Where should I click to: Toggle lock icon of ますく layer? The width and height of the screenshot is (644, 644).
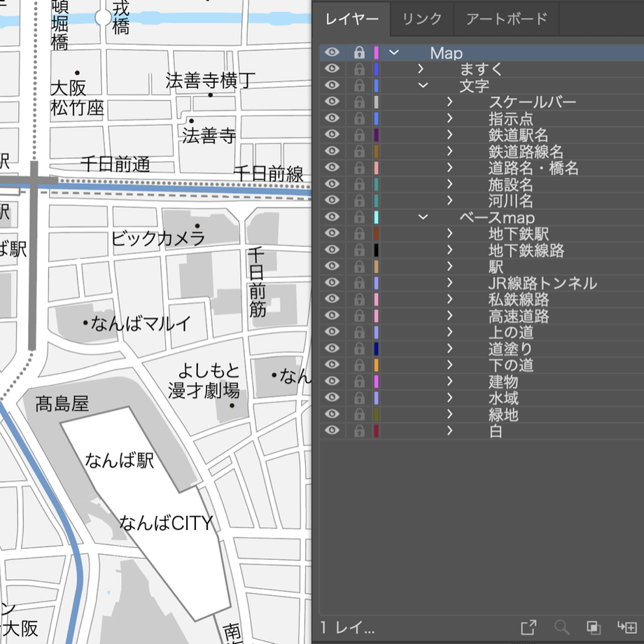359,69
